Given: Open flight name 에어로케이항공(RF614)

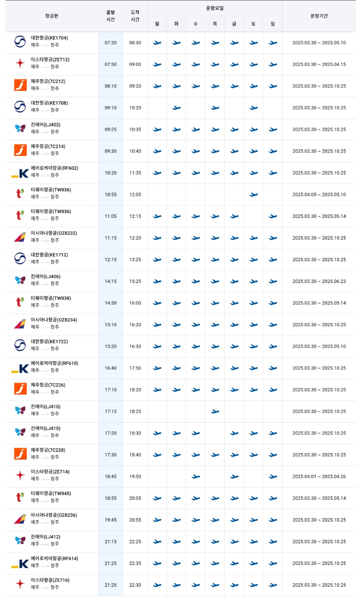Looking at the screenshot, I should tap(55, 559).
